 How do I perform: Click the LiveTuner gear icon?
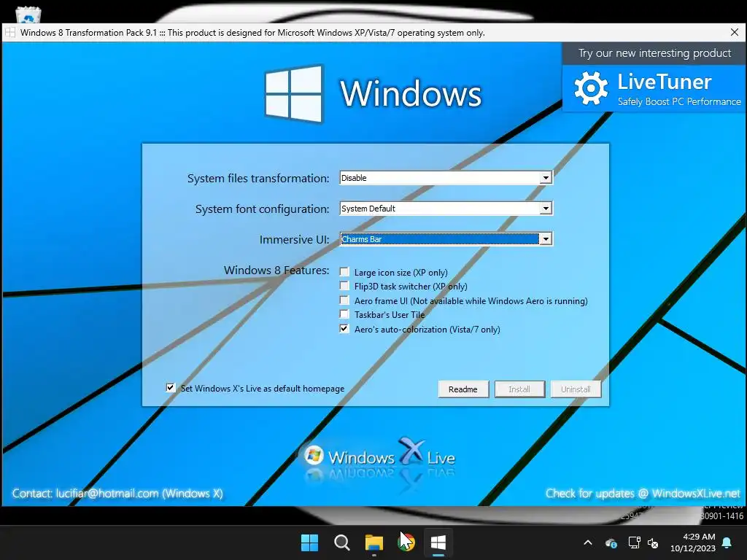pyautogui.click(x=591, y=88)
